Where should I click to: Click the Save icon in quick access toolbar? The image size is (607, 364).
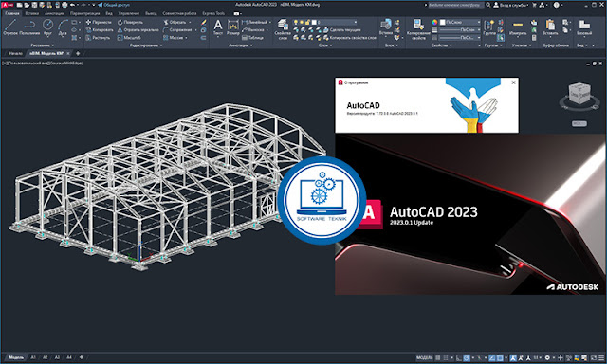[34, 5]
